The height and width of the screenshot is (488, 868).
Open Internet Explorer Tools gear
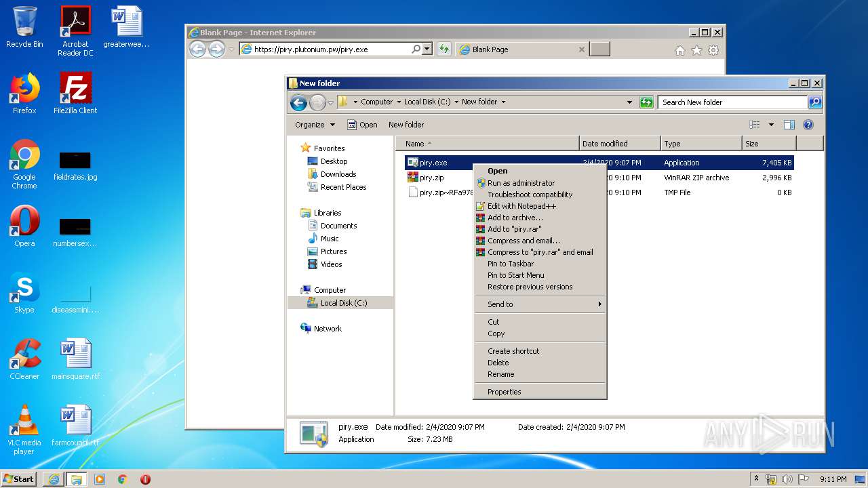[x=713, y=50]
